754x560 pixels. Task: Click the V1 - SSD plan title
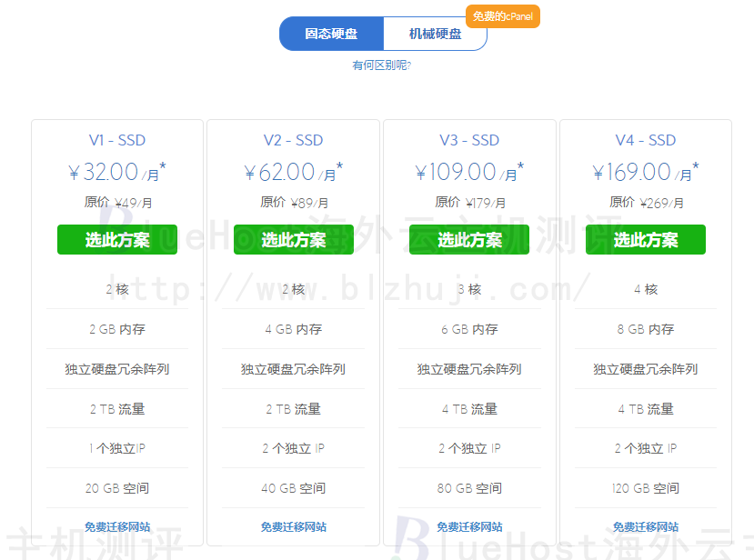(117, 140)
